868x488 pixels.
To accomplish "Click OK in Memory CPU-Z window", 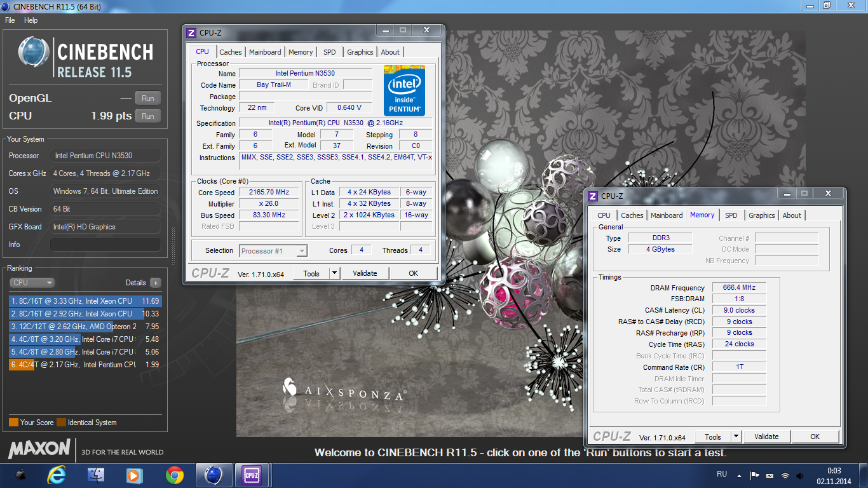I will [x=815, y=437].
